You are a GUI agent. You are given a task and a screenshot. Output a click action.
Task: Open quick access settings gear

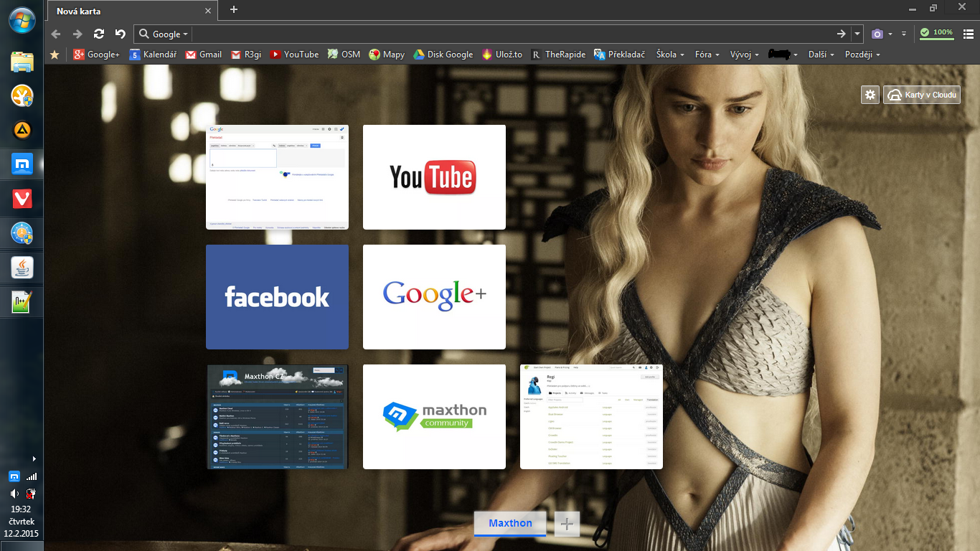(870, 95)
